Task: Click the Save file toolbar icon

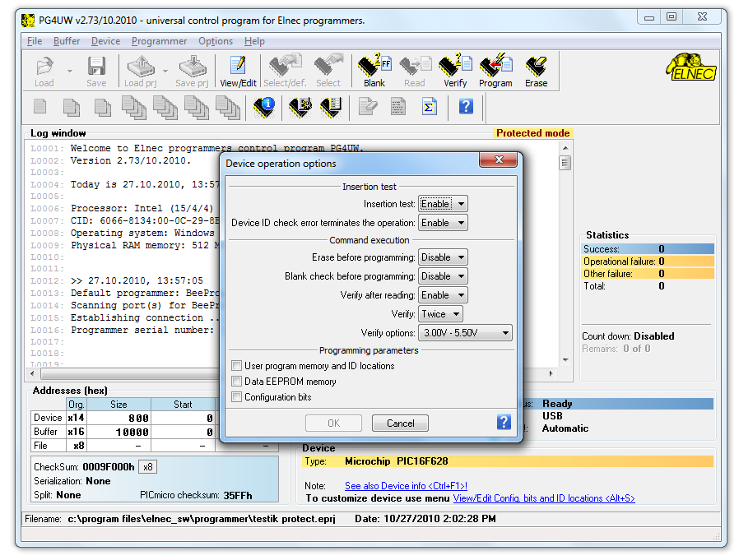Action: tap(96, 71)
